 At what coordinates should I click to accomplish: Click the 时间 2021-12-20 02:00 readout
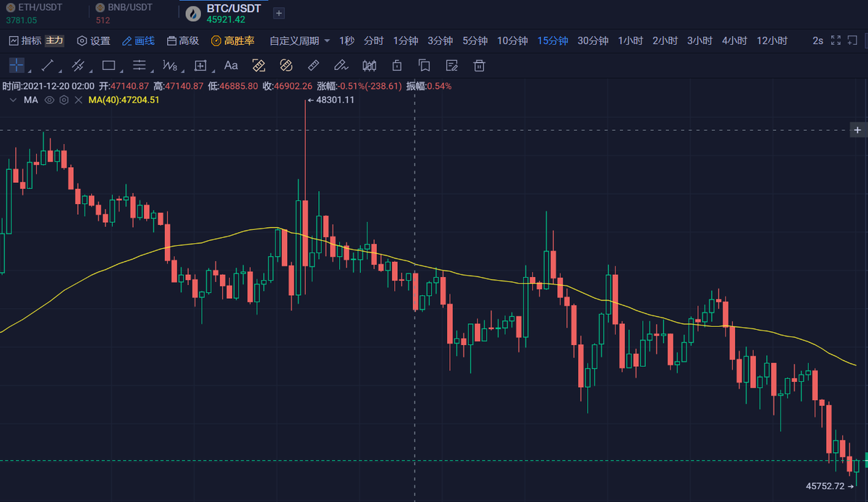click(x=48, y=86)
